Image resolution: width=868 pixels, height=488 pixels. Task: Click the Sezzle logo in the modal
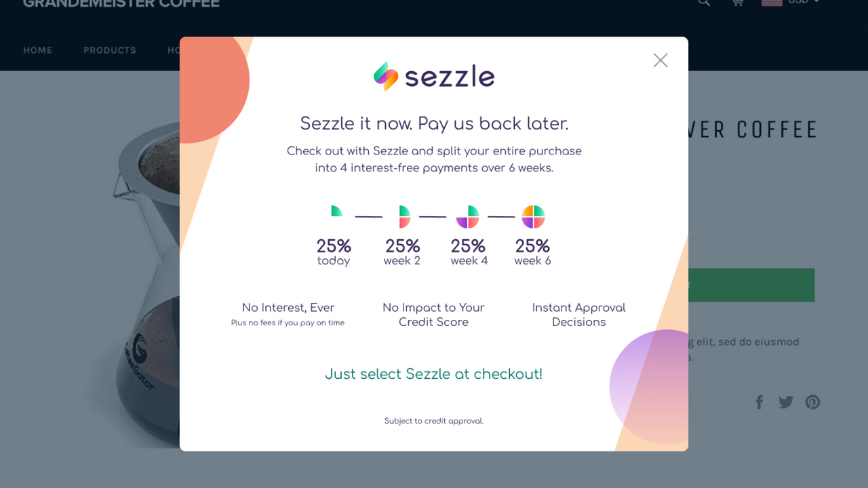(x=434, y=77)
